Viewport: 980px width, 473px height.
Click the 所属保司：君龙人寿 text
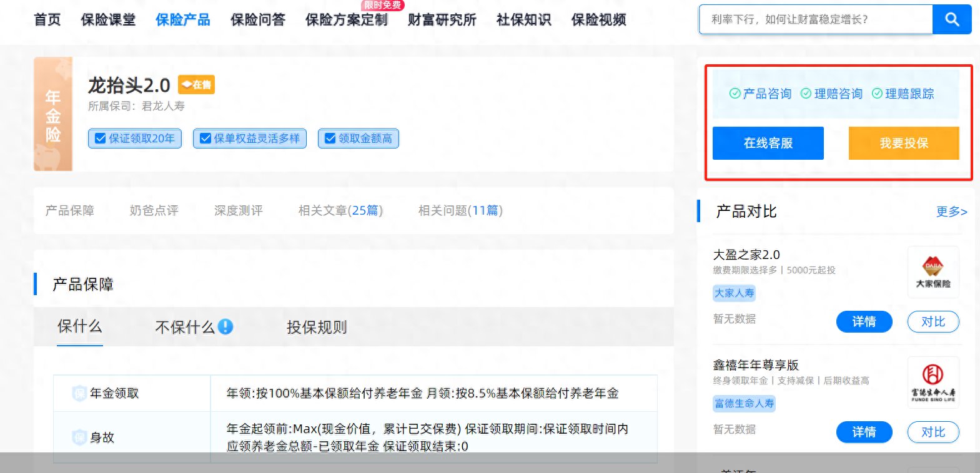click(136, 106)
